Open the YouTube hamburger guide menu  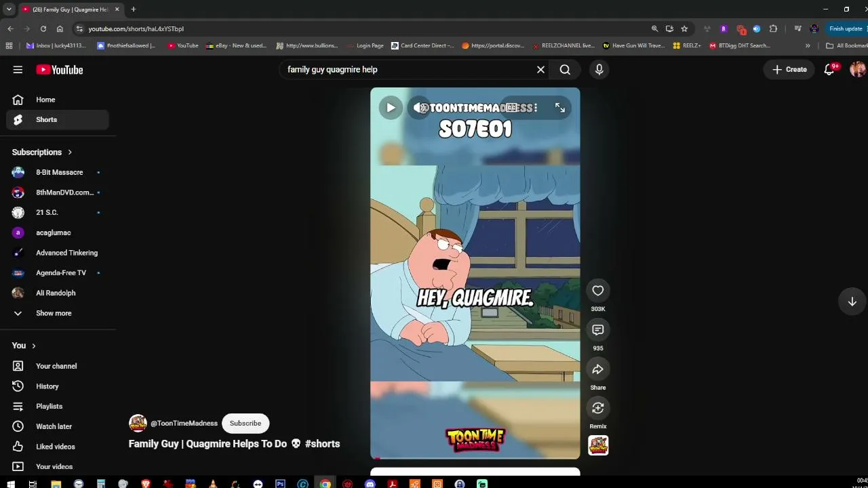coord(18,70)
